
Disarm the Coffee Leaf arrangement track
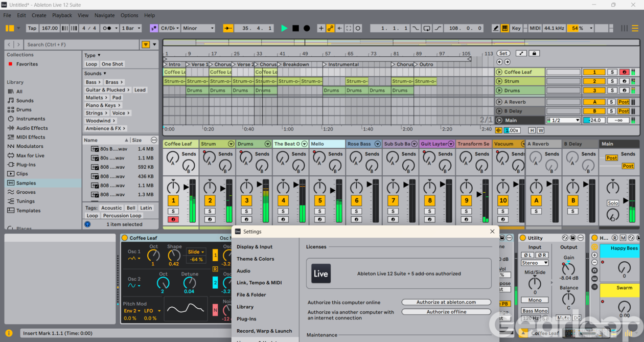624,73
